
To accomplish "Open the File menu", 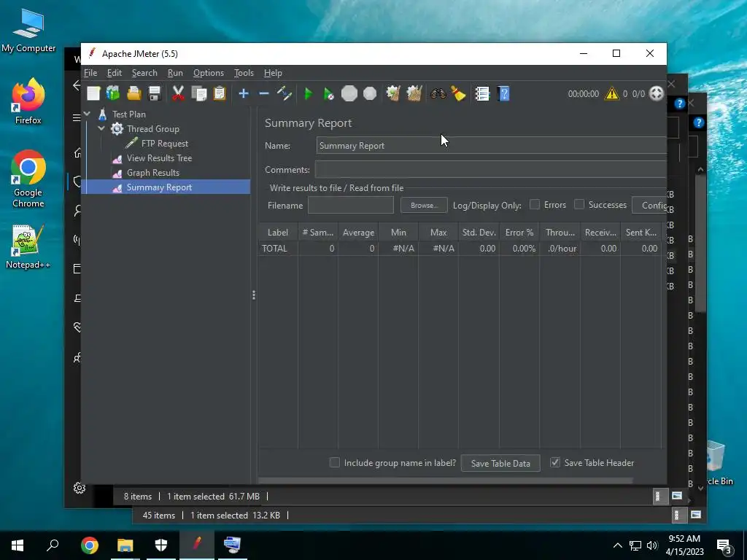I will 90,73.
